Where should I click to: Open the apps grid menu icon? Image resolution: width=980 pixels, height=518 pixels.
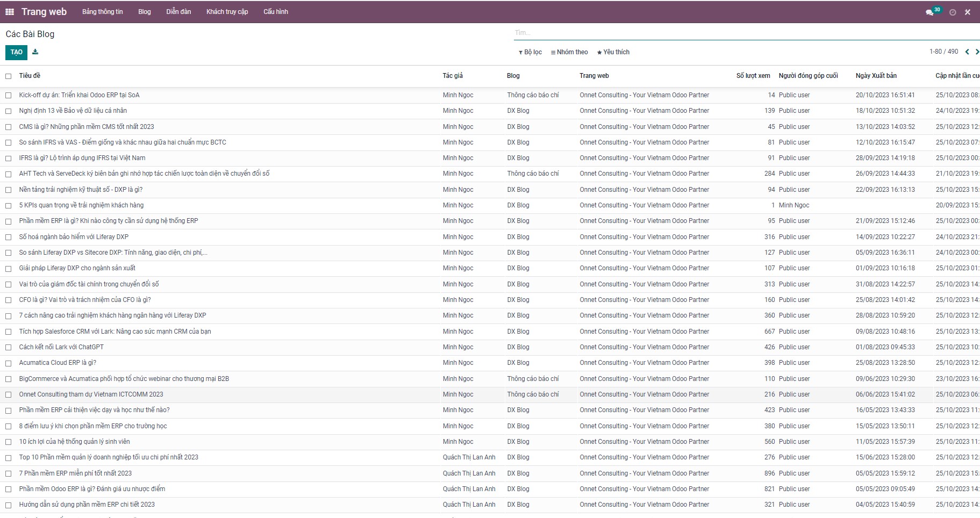click(9, 12)
